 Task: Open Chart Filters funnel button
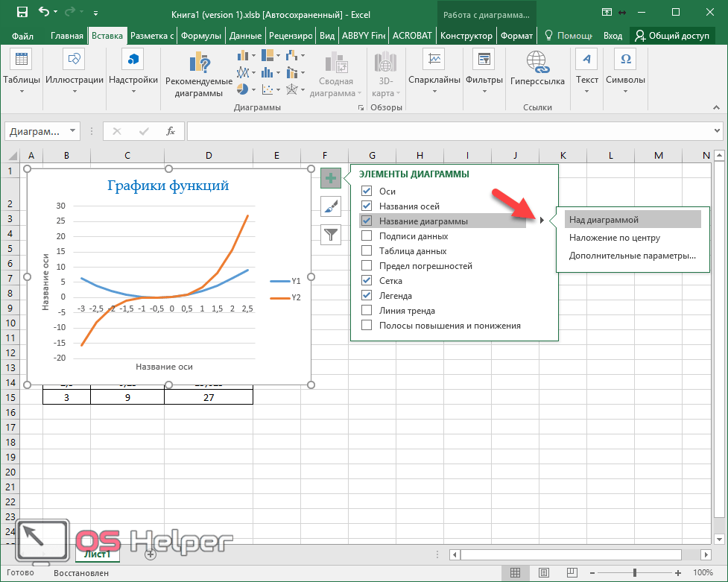coord(331,235)
